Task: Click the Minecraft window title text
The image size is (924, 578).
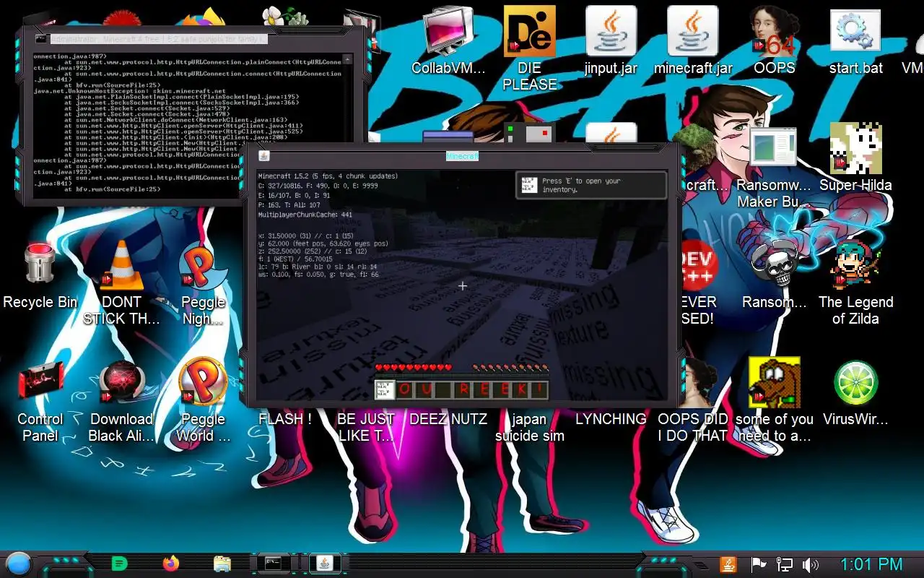Action: click(x=462, y=156)
